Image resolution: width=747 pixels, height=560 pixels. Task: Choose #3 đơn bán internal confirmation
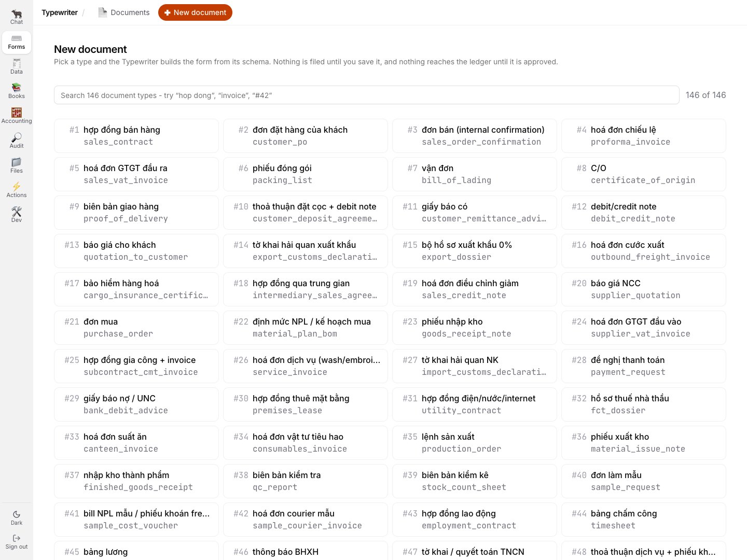point(475,136)
